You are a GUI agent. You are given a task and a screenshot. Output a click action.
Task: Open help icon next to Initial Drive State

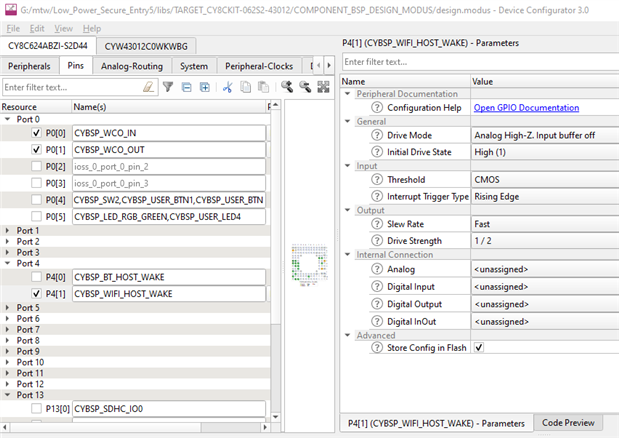click(377, 152)
